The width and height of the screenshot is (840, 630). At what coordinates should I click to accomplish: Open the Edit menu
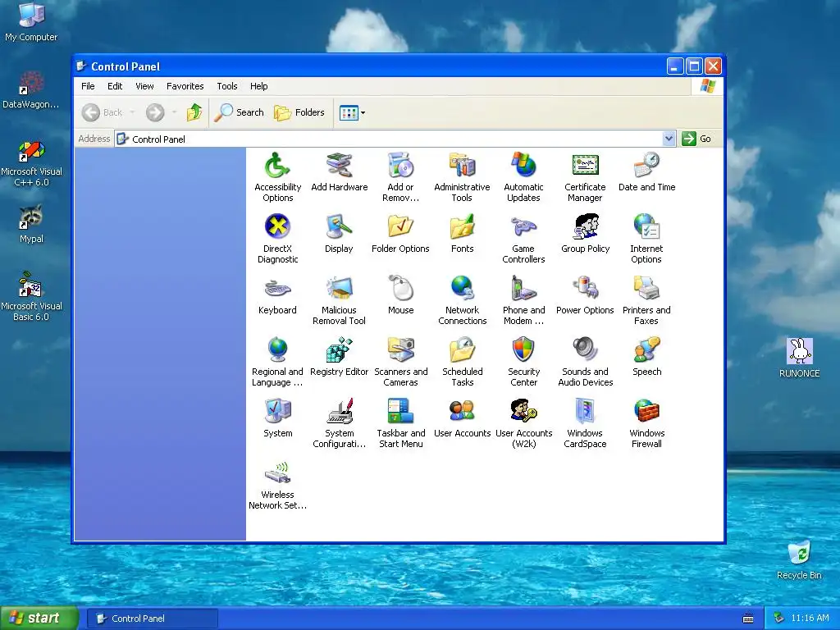pos(115,86)
